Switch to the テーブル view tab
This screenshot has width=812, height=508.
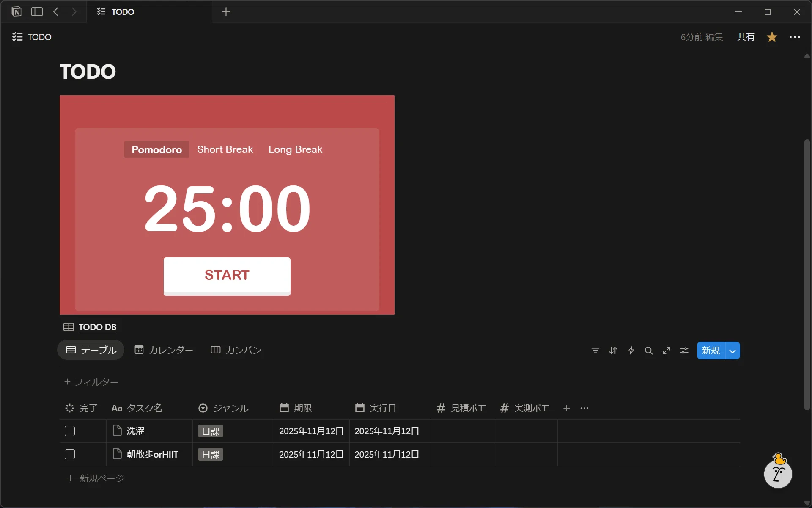pyautogui.click(x=91, y=350)
